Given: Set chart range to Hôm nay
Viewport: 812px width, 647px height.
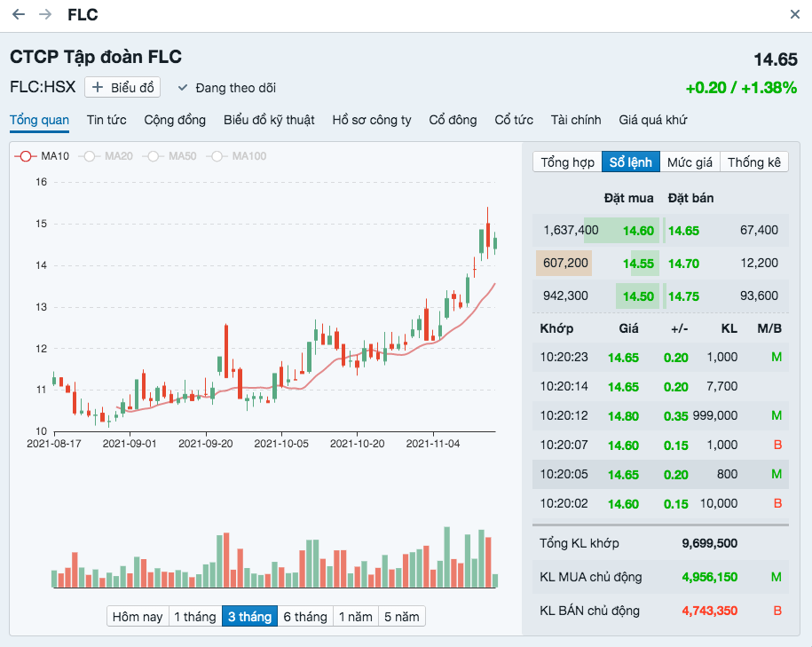Looking at the screenshot, I should tap(138, 617).
